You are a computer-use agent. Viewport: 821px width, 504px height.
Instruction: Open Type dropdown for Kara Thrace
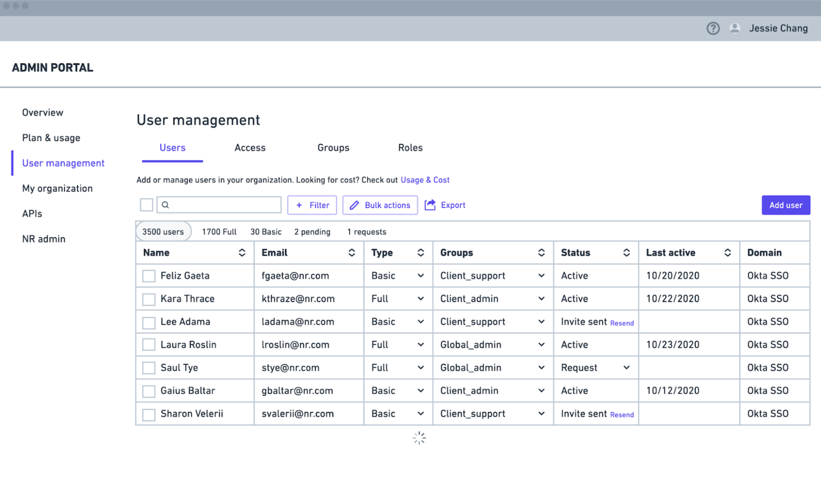pyautogui.click(x=420, y=299)
